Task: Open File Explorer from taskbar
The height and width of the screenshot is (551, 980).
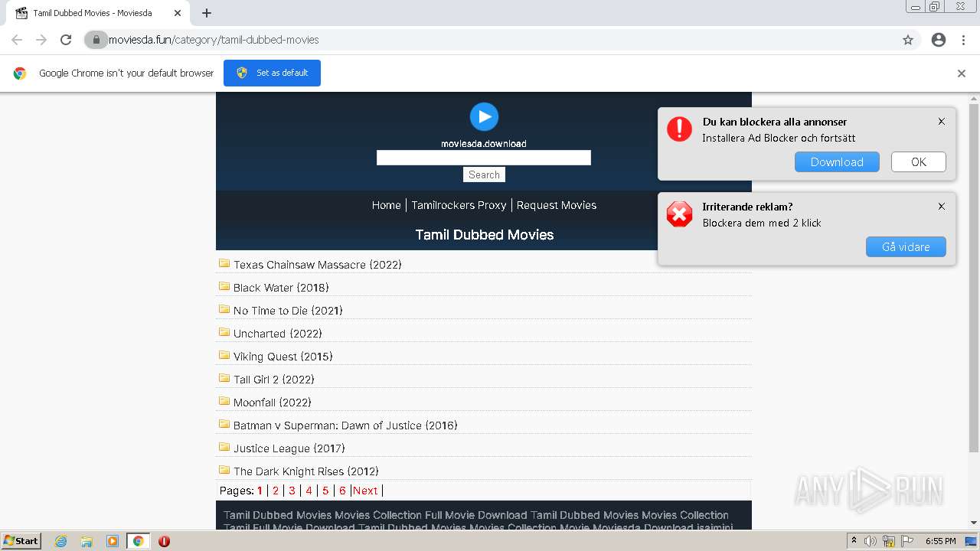Action: click(x=87, y=541)
